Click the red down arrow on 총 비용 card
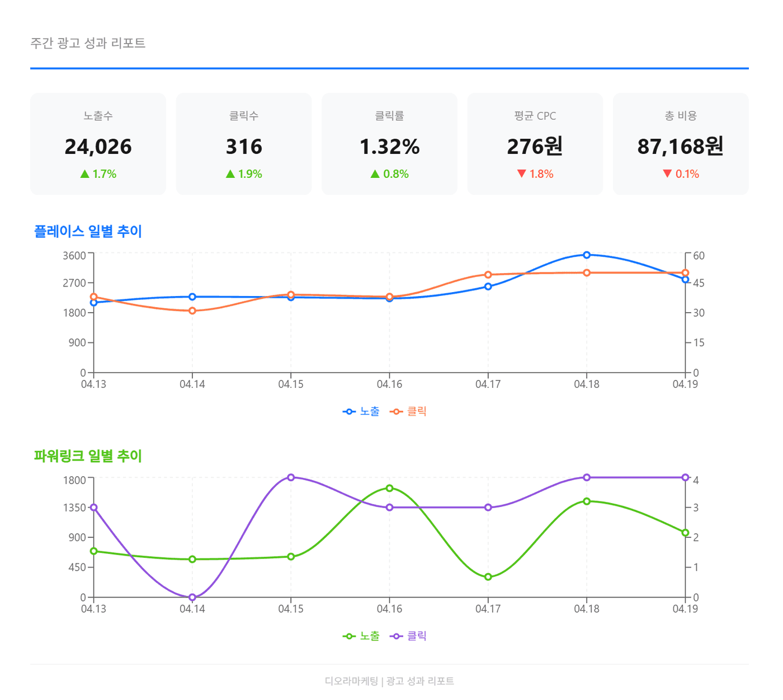 [x=666, y=173]
